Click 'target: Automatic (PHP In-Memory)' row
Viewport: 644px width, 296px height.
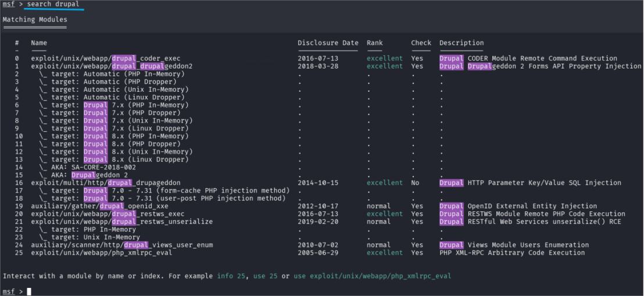pyautogui.click(x=112, y=74)
